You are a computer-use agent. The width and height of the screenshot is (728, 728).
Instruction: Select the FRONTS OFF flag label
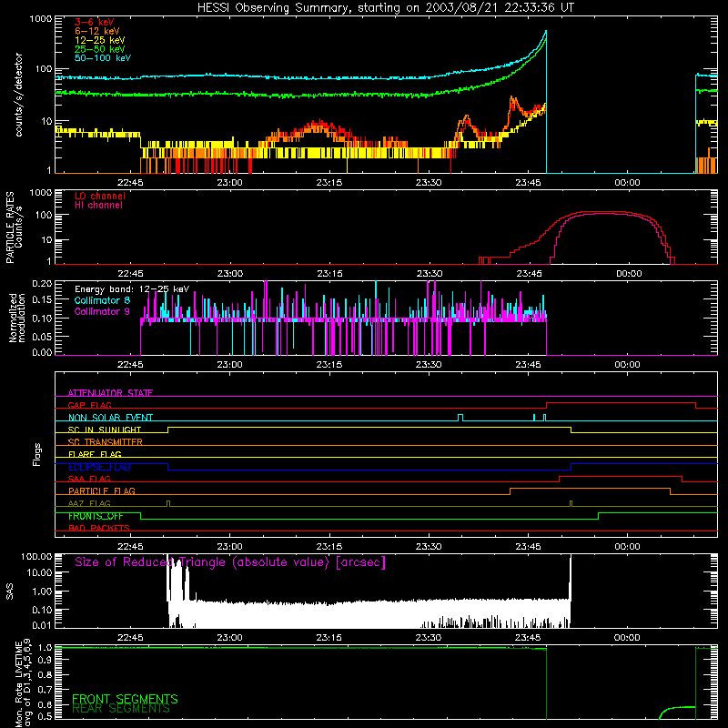pyautogui.click(x=96, y=516)
